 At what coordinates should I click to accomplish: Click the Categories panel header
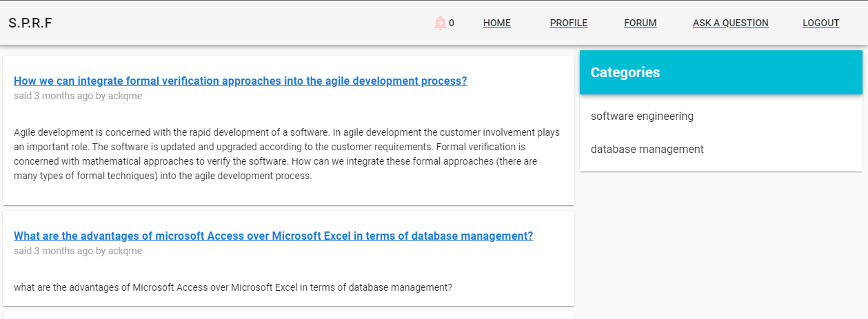click(720, 72)
